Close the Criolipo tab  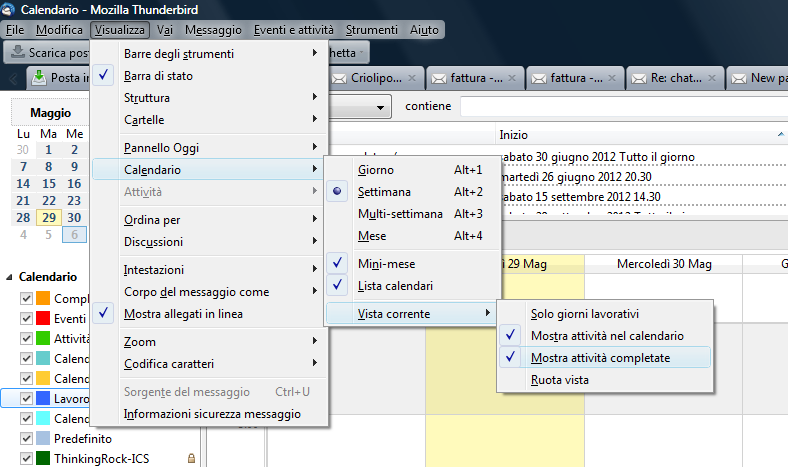[412, 78]
